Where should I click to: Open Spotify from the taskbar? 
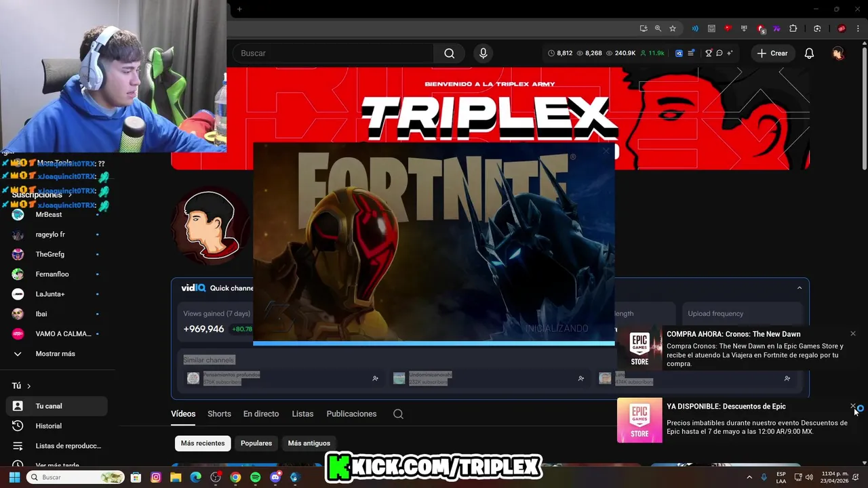tap(255, 477)
